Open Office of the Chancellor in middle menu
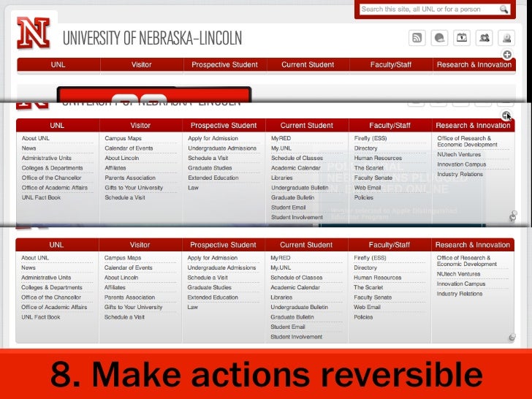Viewport: 532px width, 399px height. [52, 178]
